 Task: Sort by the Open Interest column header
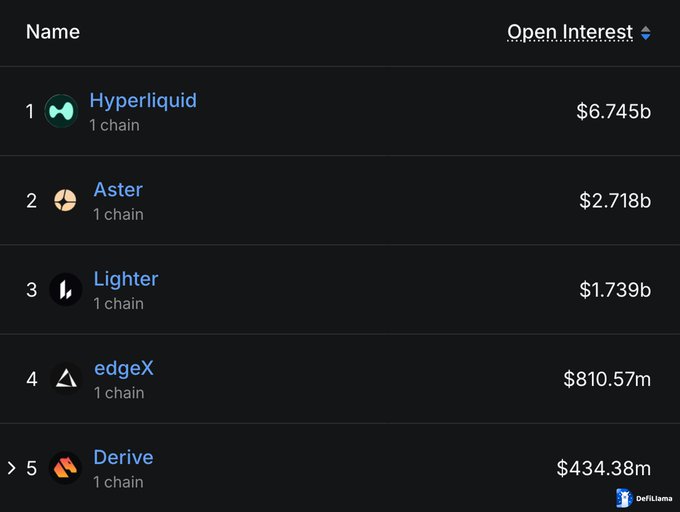point(570,32)
